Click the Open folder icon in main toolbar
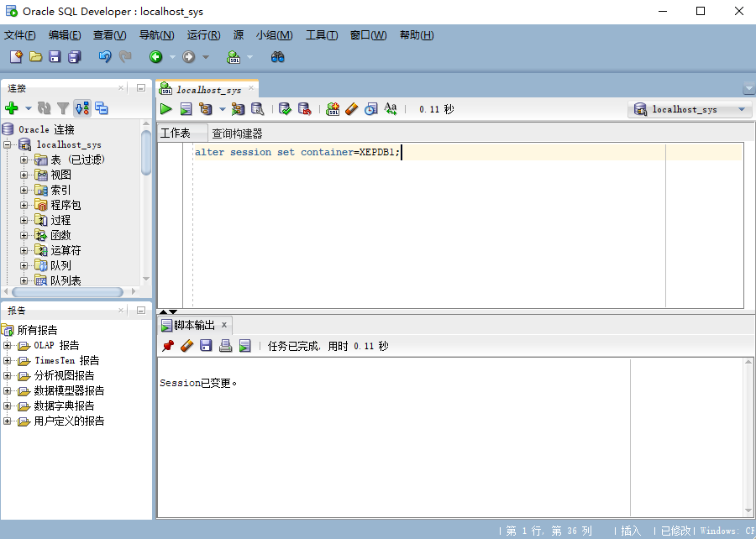756x539 pixels. 35,57
